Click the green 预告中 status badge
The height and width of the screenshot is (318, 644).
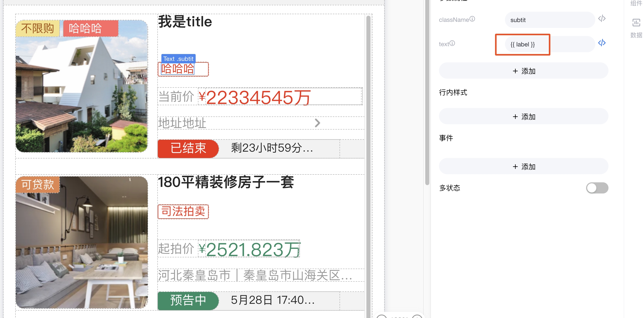point(188,301)
